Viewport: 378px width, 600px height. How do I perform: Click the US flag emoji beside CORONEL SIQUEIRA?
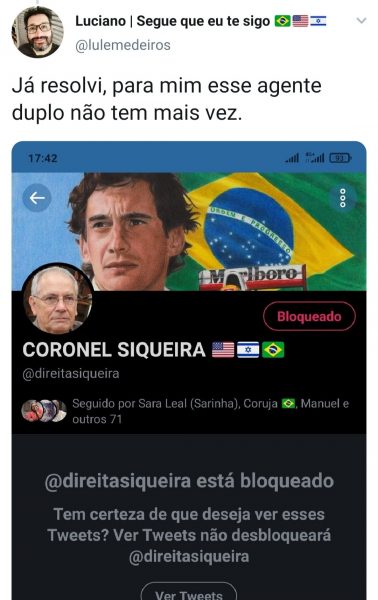point(223,350)
